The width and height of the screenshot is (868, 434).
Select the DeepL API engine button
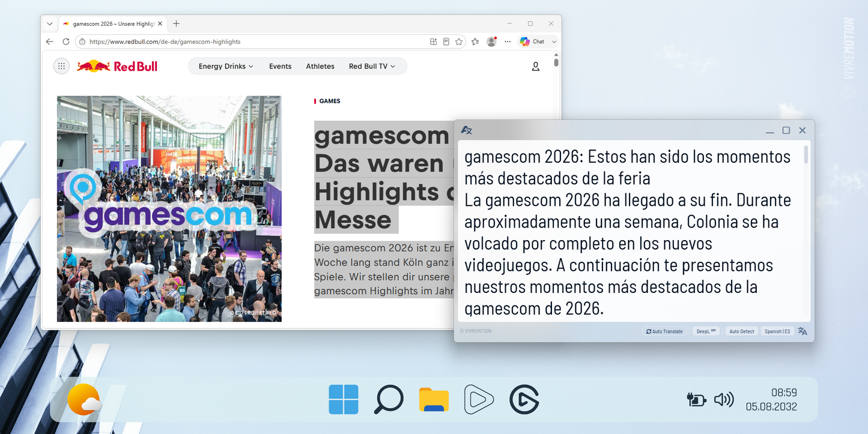pos(706,331)
